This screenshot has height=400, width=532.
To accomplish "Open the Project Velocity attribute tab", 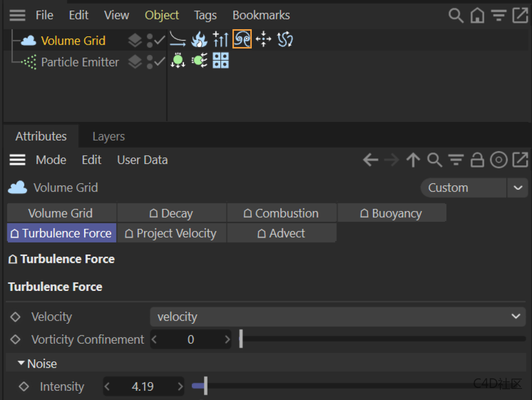I will [x=172, y=233].
